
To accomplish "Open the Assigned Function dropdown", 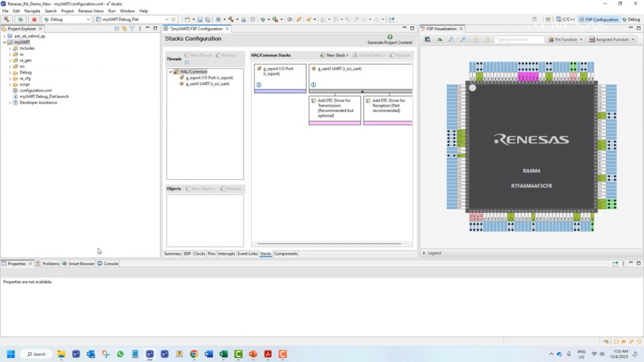I will (612, 40).
